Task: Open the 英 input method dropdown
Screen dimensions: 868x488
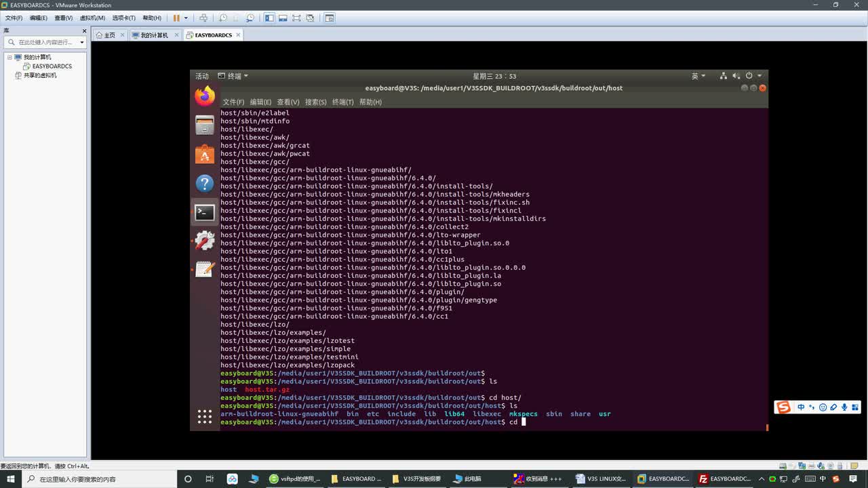Action: 698,76
